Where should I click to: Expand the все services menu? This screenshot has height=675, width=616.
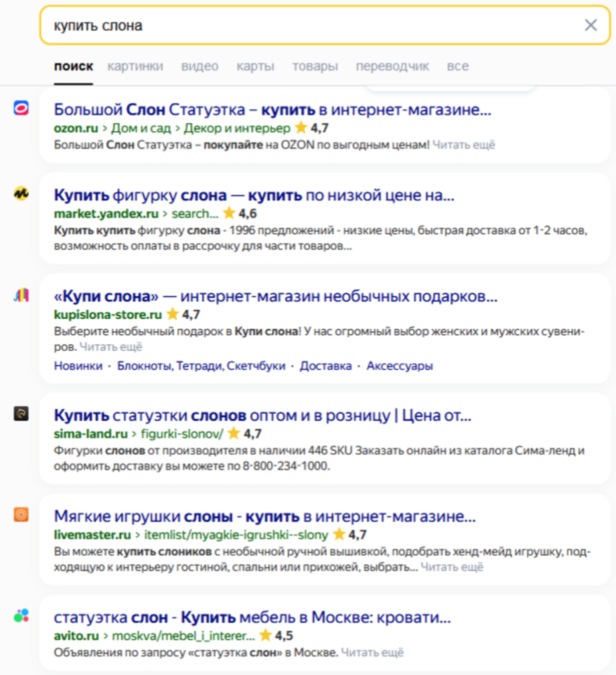(x=457, y=66)
